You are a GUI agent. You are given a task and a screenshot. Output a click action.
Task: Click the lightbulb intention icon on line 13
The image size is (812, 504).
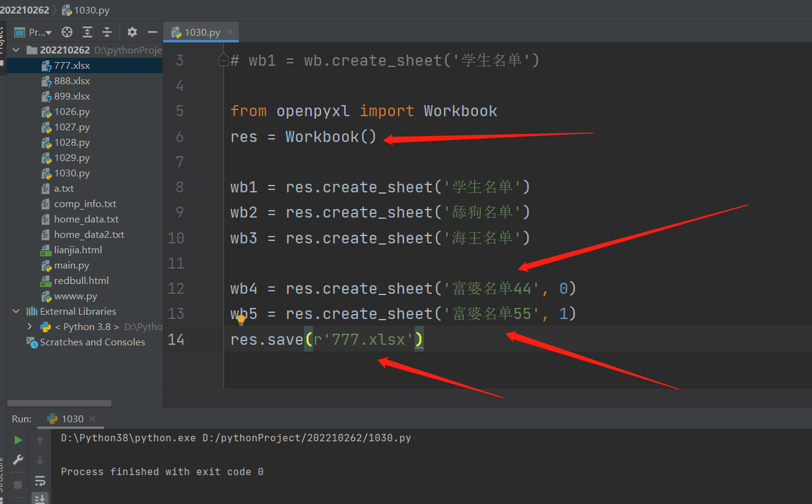tap(241, 320)
